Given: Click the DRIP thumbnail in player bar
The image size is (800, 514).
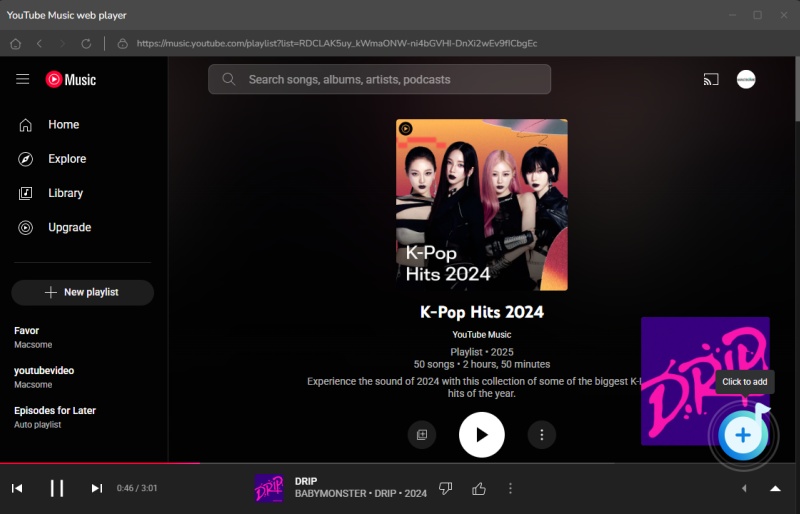Looking at the screenshot, I should pyautogui.click(x=269, y=488).
